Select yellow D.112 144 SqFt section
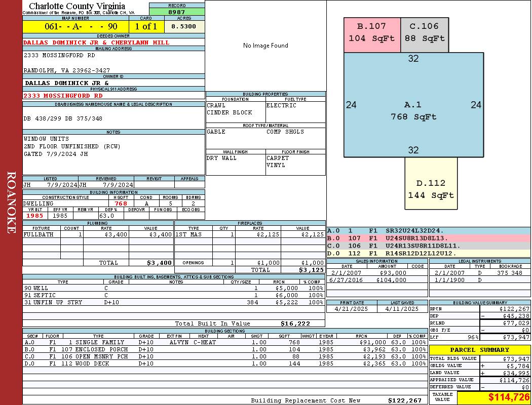Image resolution: width=532 pixels, height=405 pixels. 431,183
